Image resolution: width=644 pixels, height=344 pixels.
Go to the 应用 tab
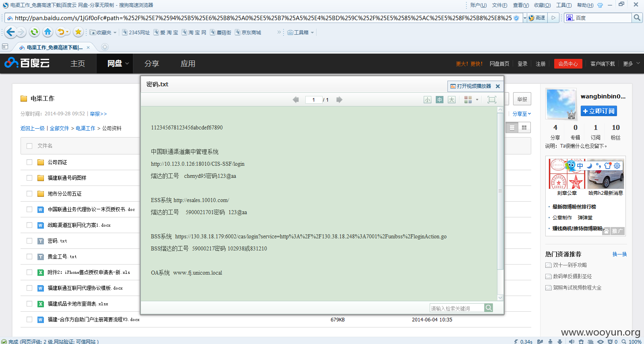pyautogui.click(x=188, y=63)
